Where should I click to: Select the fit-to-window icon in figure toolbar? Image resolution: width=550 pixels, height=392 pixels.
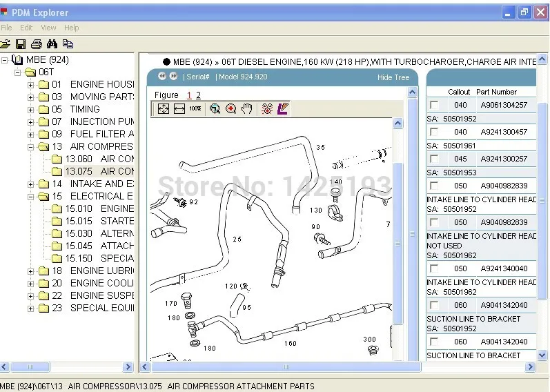163,109
